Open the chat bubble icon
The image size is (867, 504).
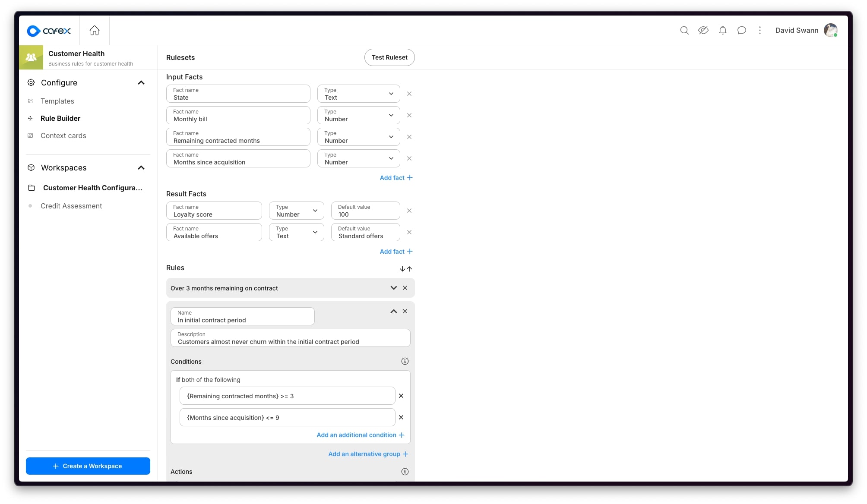click(x=741, y=30)
